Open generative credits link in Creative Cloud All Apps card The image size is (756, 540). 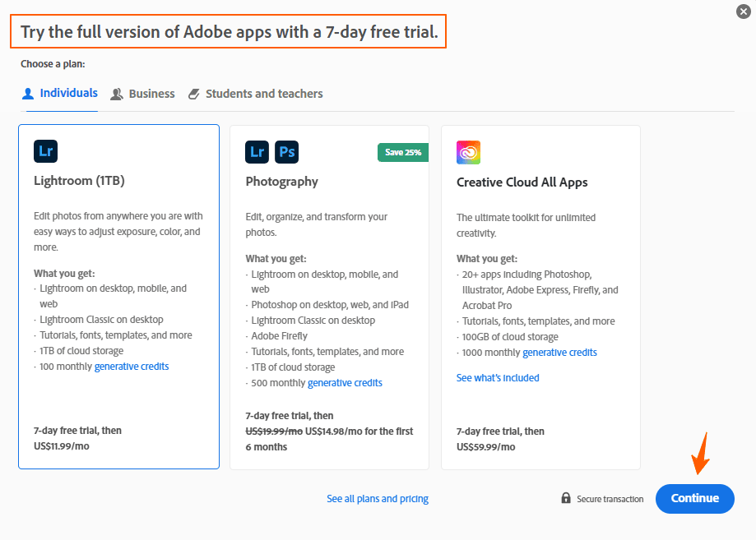tap(559, 353)
